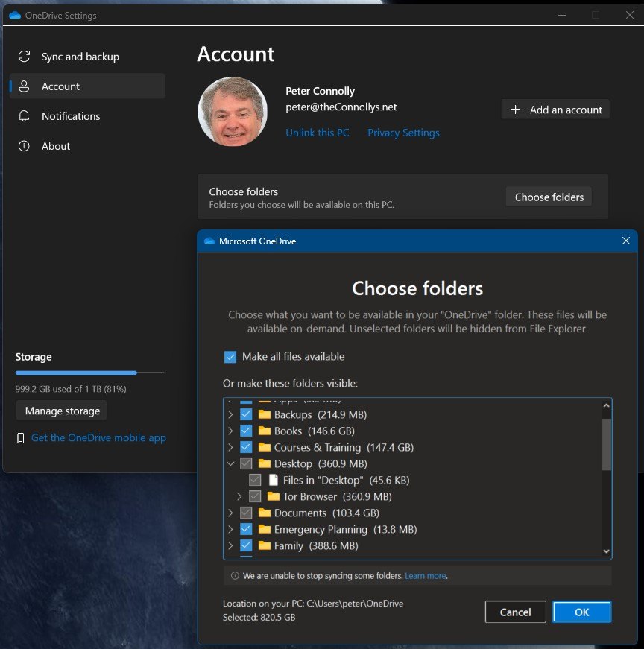The width and height of the screenshot is (644, 649).
Task: Click the storage usage progress bar
Action: pyautogui.click(x=89, y=373)
